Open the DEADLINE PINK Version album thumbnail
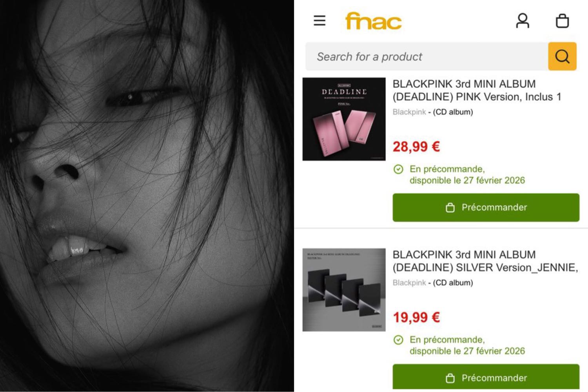 pyautogui.click(x=344, y=119)
